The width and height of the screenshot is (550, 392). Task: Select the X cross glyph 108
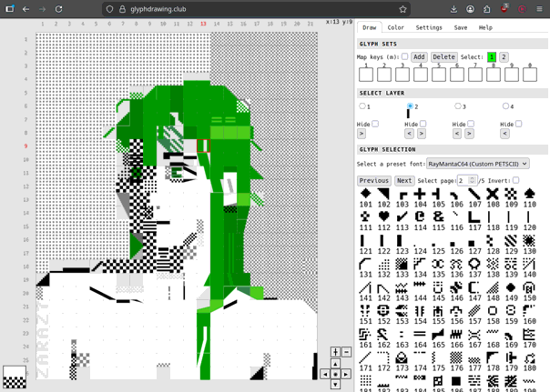click(493, 195)
